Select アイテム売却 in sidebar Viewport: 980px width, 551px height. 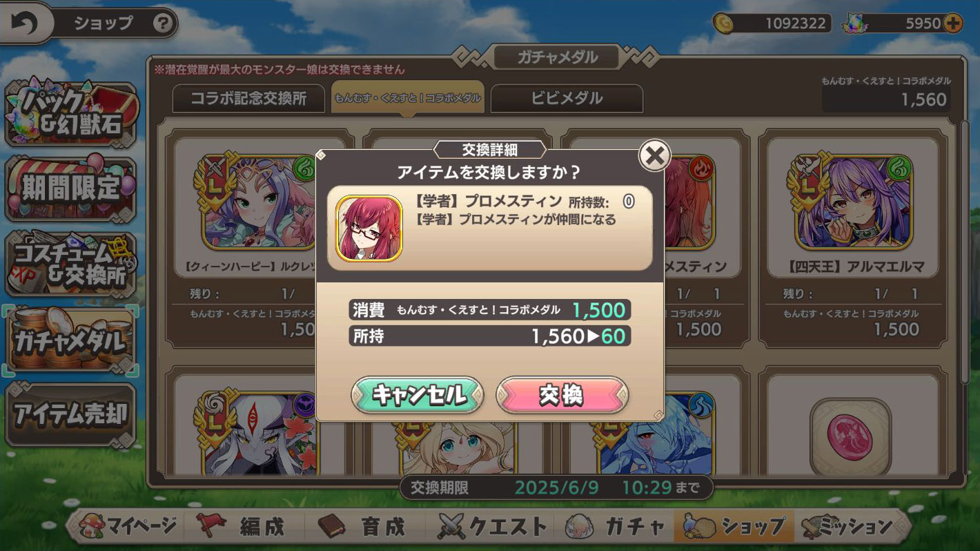(71, 414)
